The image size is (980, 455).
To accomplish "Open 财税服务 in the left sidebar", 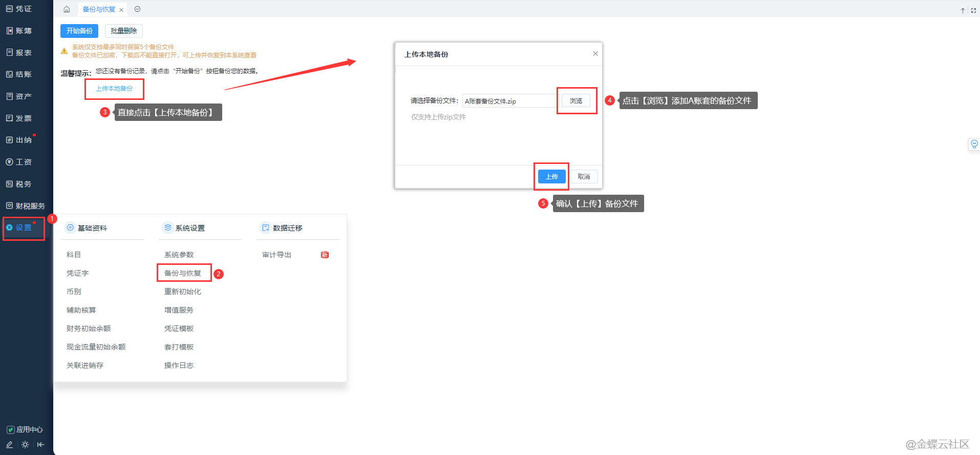I will click(26, 206).
